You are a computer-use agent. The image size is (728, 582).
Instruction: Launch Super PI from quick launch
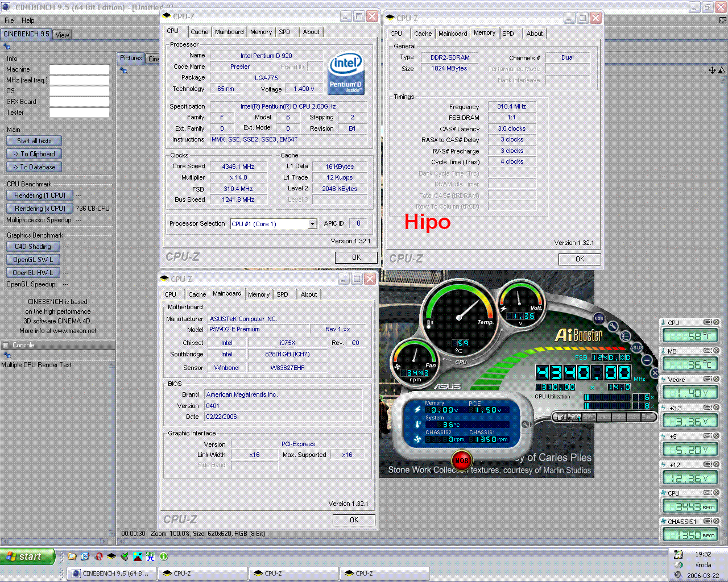[151, 556]
